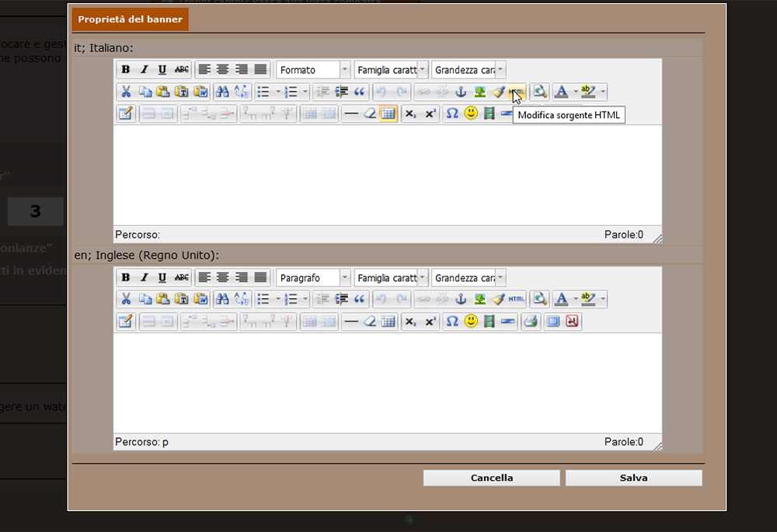Screen dimensions: 777x532
Task: Toggle strikethrough ABC in the Italian editor
Action: [x=181, y=70]
